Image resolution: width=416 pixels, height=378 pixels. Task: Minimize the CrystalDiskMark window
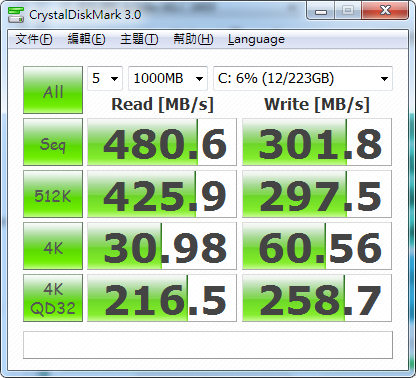(321, 11)
